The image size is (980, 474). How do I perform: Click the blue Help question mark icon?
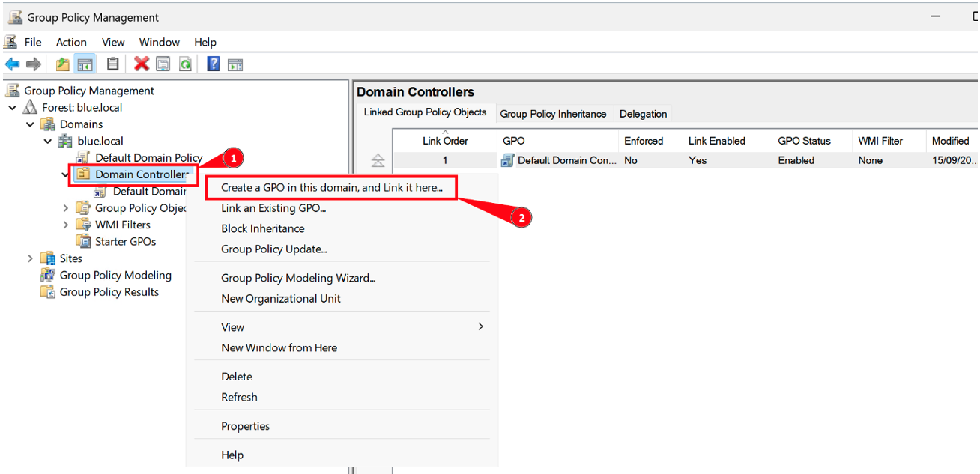click(x=214, y=64)
